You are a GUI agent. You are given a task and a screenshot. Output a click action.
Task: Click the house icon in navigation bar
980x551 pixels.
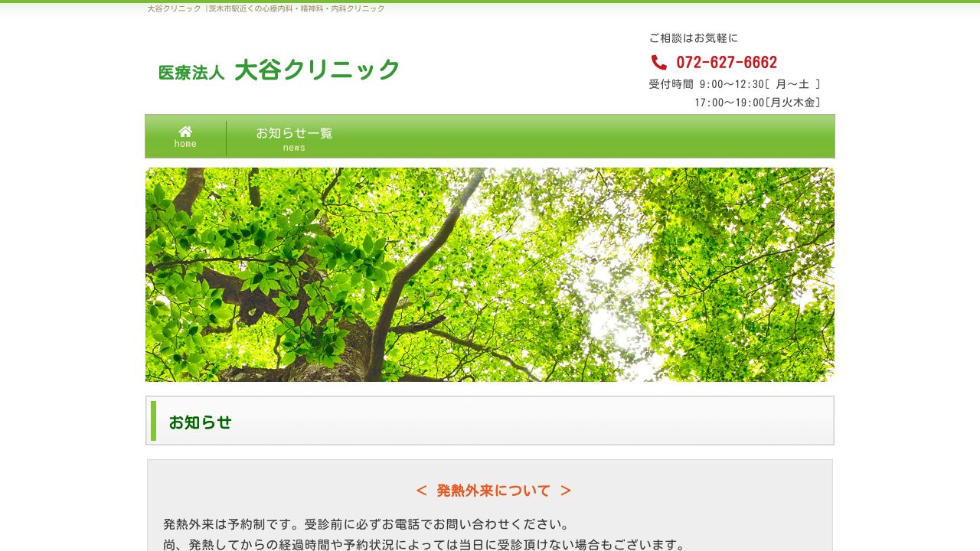[x=185, y=132]
